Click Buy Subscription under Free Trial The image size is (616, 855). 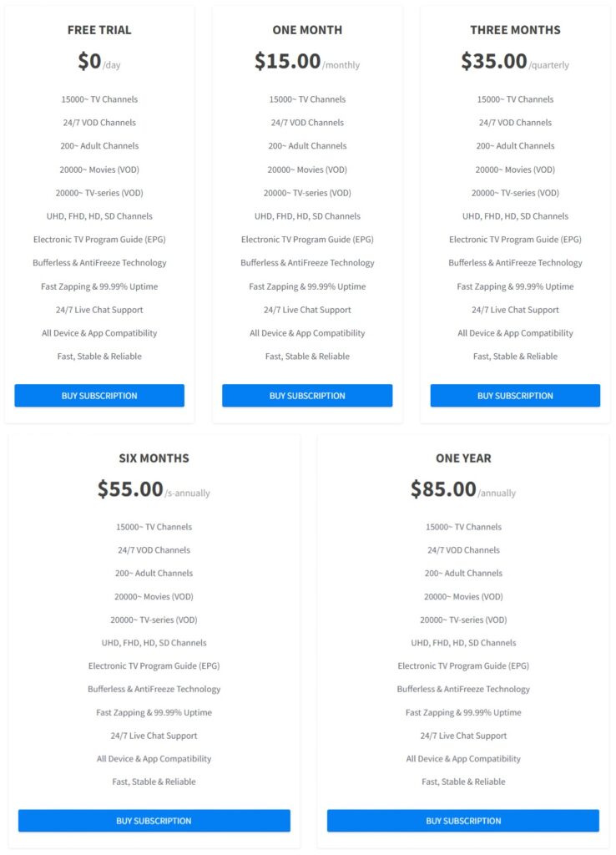coord(99,396)
